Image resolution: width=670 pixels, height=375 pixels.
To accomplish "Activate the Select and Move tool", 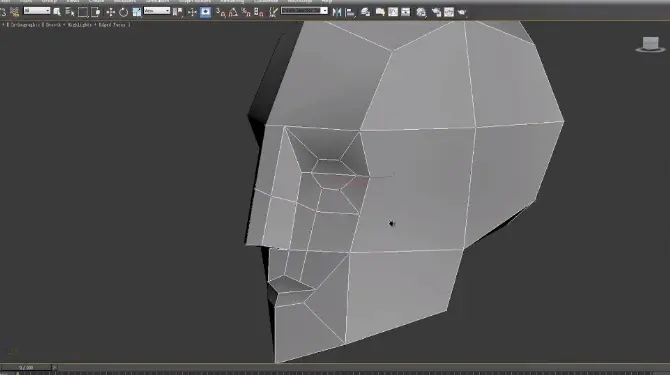I will tap(110, 12).
